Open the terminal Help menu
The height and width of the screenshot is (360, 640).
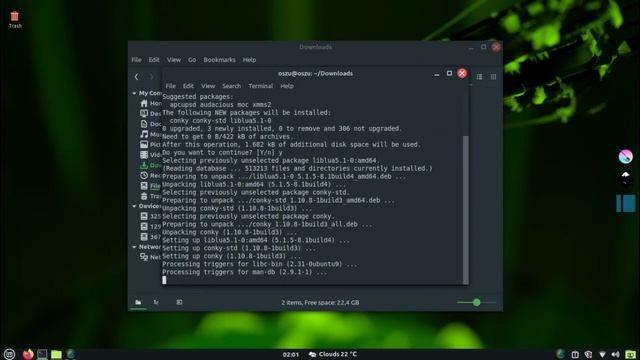coord(287,86)
